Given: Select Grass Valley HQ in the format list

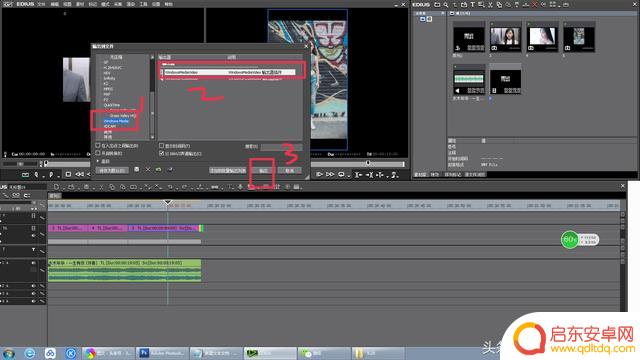Looking at the screenshot, I should 122,116.
